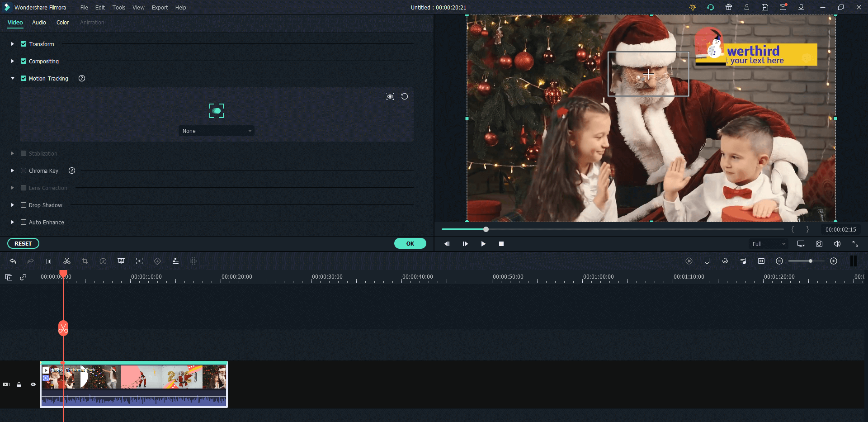The image size is (868, 422).
Task: Zoom in timeline with plus icon
Action: (x=834, y=261)
